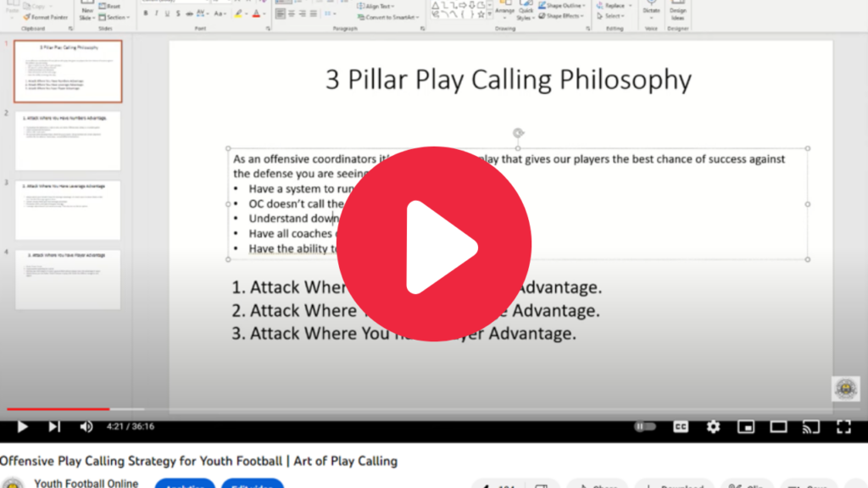868x488 pixels.
Task: Open the font color dropdown arrow
Action: click(264, 14)
